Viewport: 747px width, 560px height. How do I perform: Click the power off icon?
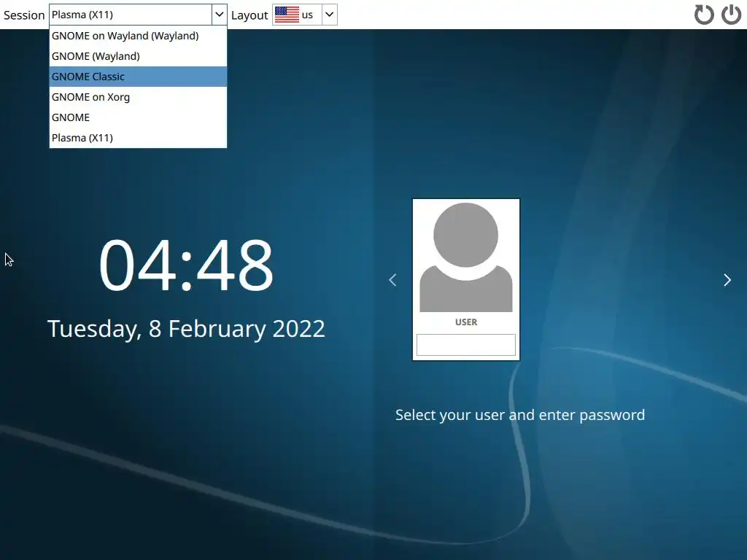click(731, 15)
